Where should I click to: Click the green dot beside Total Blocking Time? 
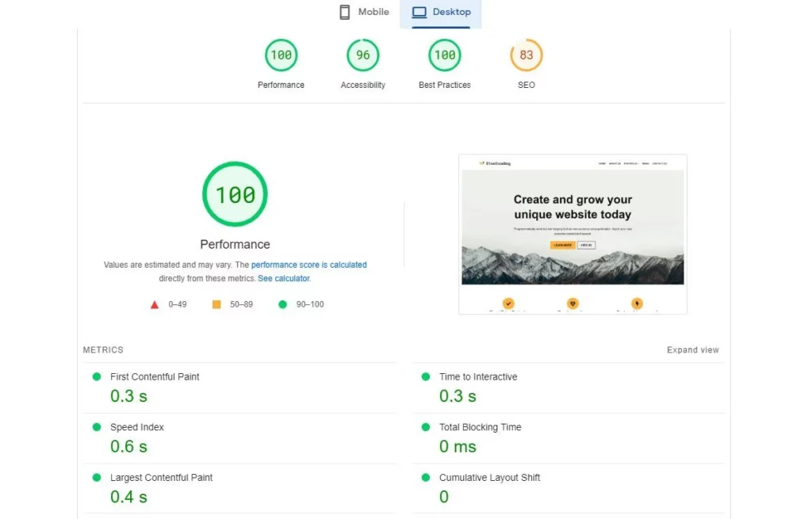[x=427, y=427]
